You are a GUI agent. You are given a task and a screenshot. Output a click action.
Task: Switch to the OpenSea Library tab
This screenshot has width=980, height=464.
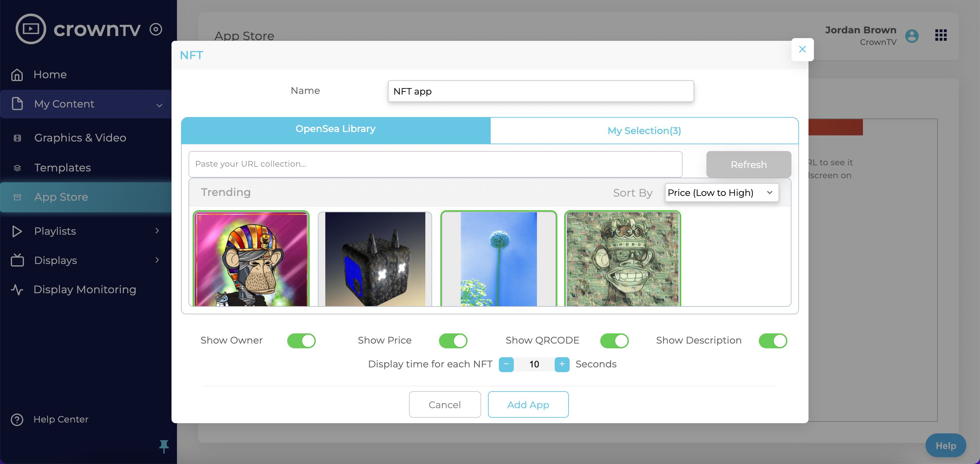click(x=336, y=130)
